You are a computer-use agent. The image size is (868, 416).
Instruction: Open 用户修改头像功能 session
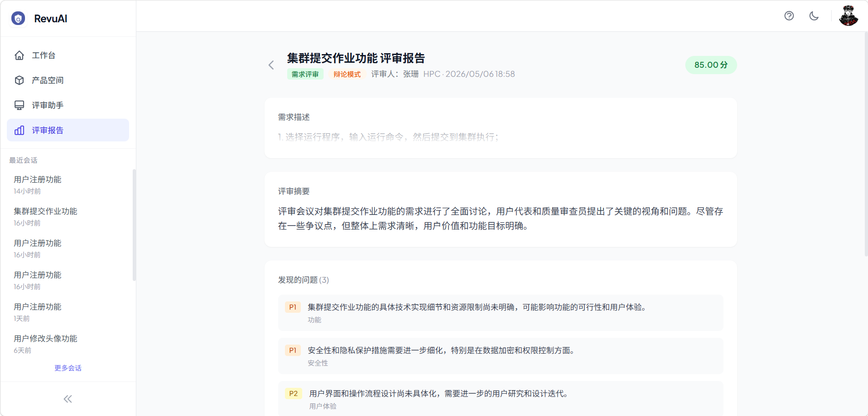point(68,344)
